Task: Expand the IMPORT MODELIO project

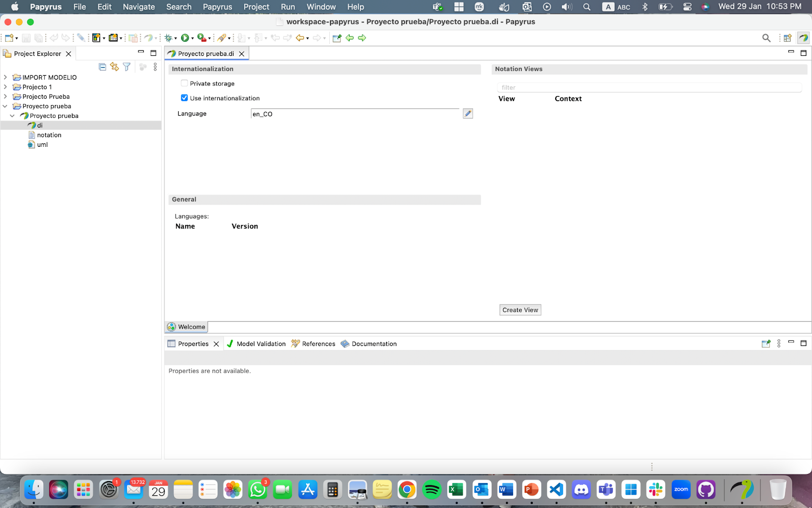Action: 6,77
